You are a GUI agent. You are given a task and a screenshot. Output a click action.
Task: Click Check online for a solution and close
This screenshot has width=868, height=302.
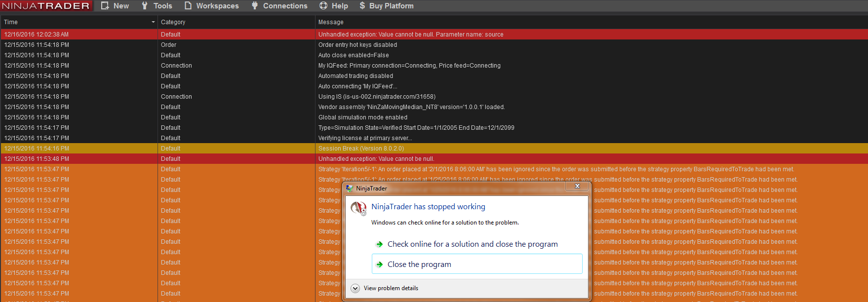pyautogui.click(x=473, y=244)
